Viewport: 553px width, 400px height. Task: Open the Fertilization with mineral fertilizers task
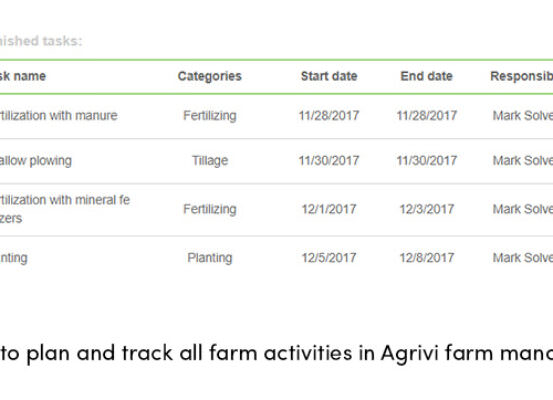pos(65,209)
